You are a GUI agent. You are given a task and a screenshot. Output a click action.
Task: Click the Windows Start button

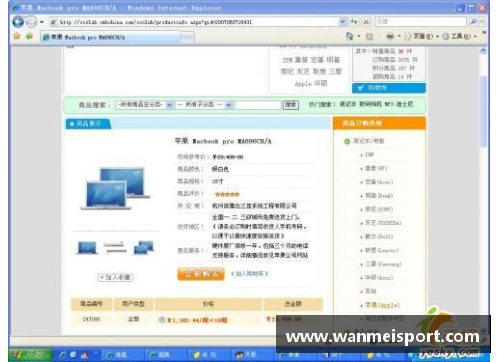pos(29,355)
